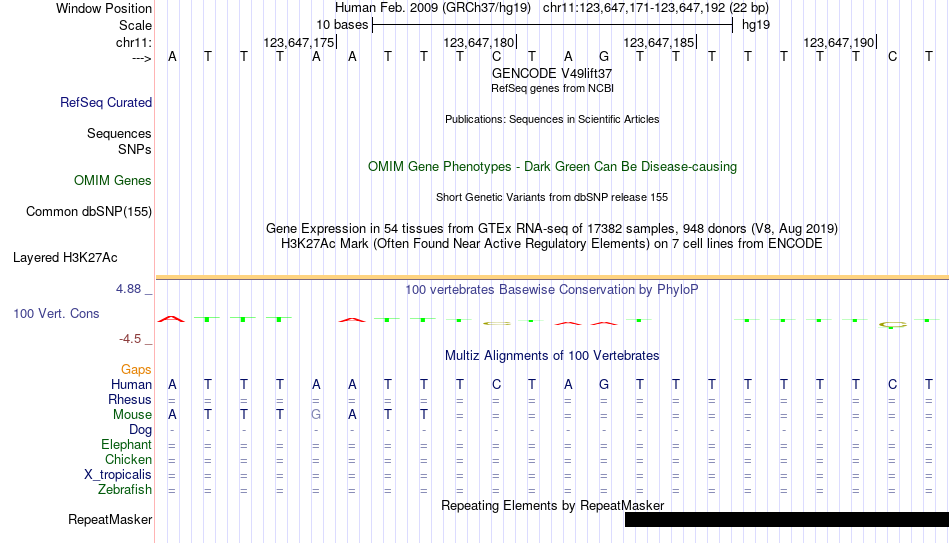Screen dimensions: 950x543
Task: Select the SNPs track label
Action: (x=135, y=149)
